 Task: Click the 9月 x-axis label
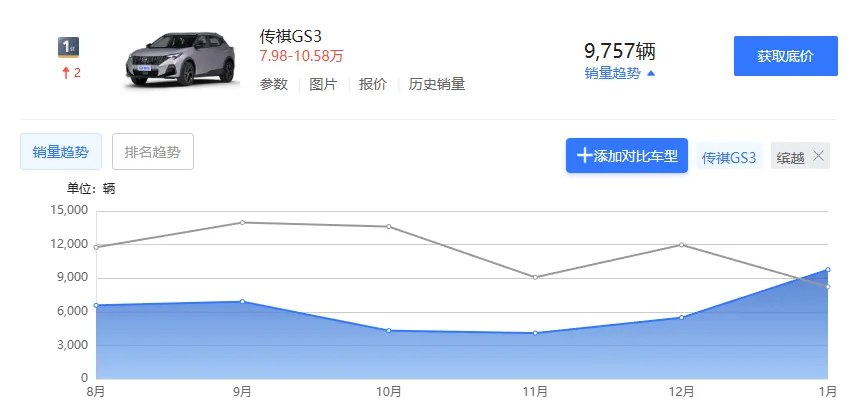click(x=242, y=391)
